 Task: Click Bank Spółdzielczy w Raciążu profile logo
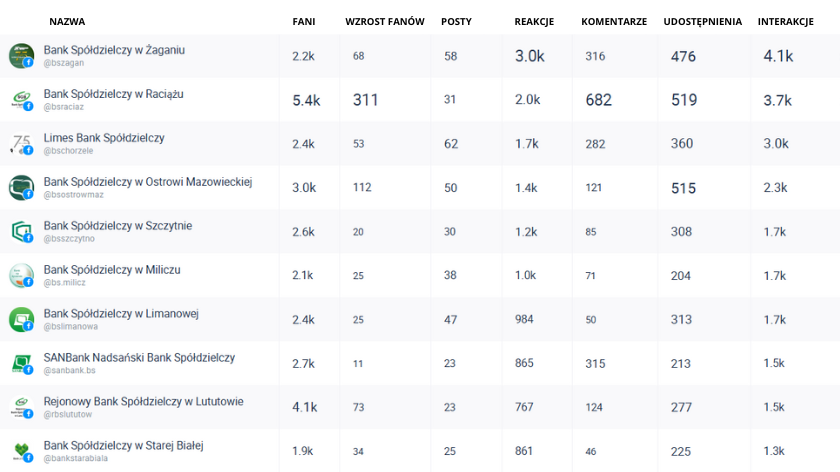[x=21, y=100]
